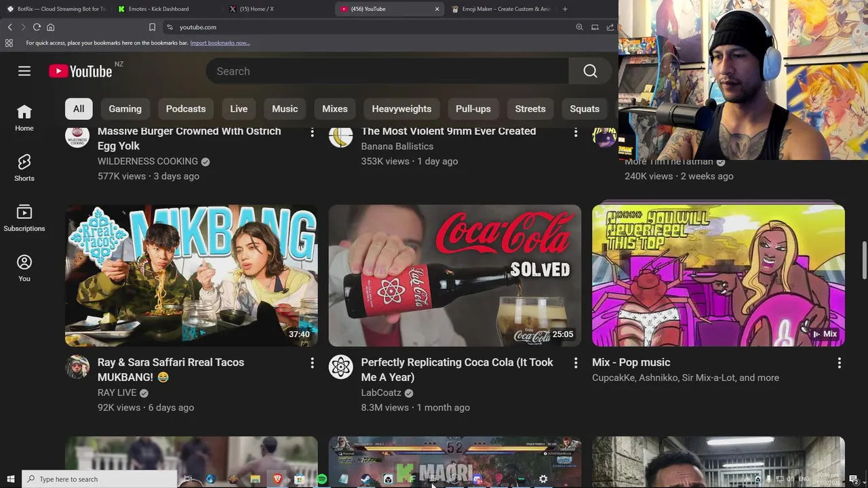
Task: Open Perfectly Replicating Coca Cola title
Action: pyautogui.click(x=457, y=369)
